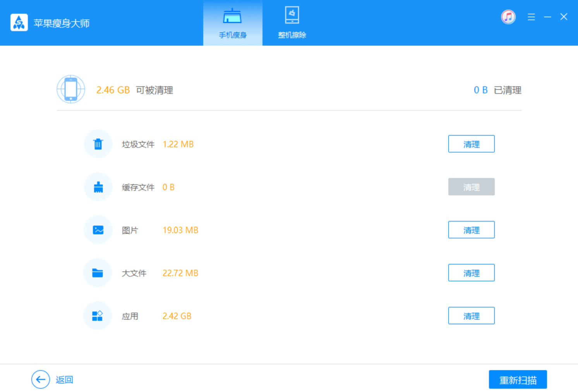Clean 垃圾文件 with its 清理 button
The width and height of the screenshot is (578, 392).
(471, 144)
